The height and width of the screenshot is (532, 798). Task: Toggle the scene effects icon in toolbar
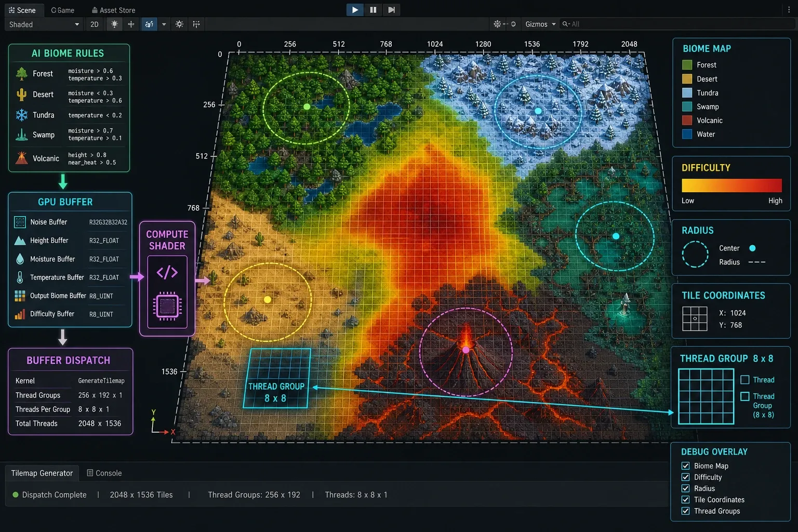[x=149, y=24]
